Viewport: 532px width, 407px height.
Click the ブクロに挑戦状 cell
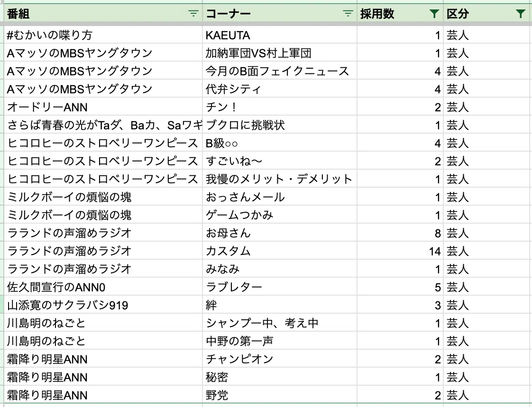click(x=280, y=125)
